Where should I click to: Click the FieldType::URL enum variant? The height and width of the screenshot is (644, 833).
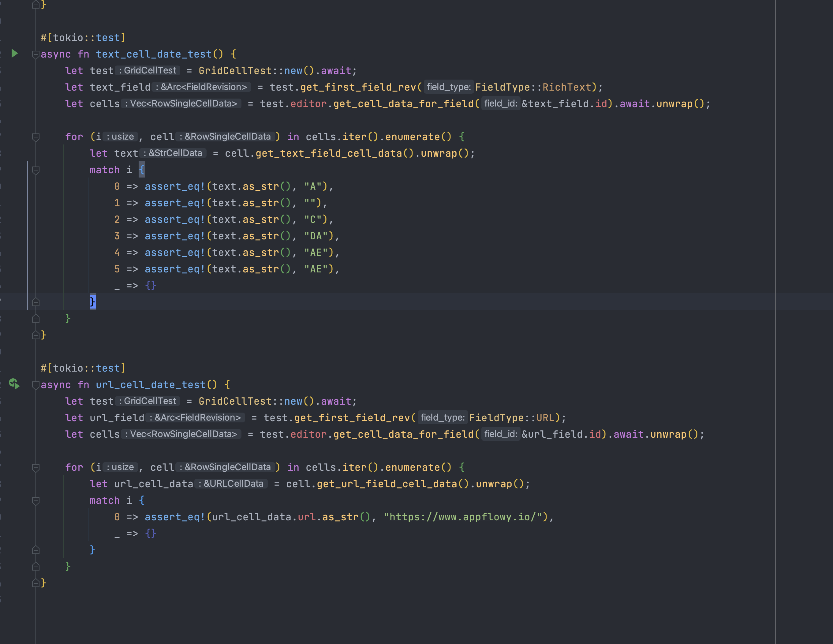[545, 418]
